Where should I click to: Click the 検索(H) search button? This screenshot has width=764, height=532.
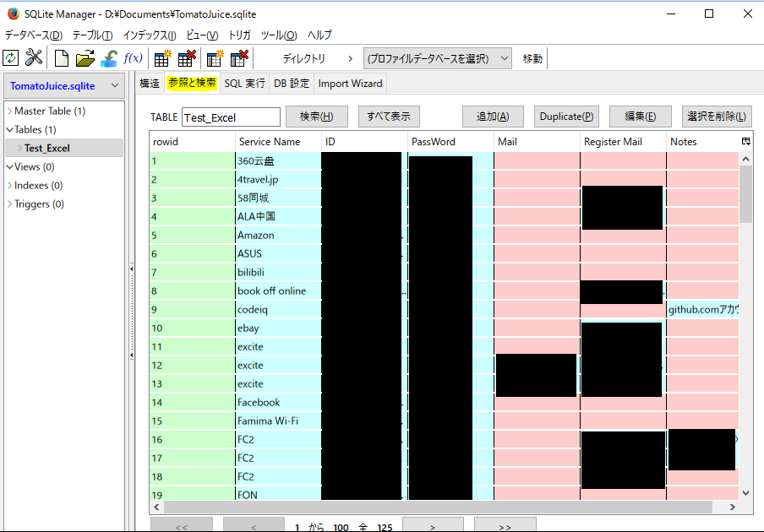317,117
